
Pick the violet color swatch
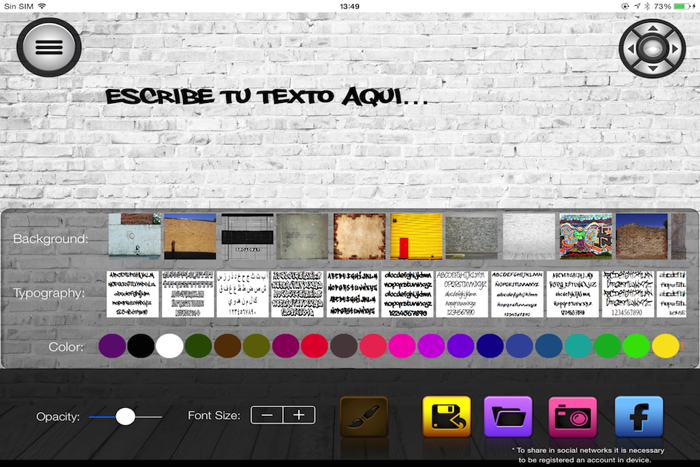click(461, 346)
